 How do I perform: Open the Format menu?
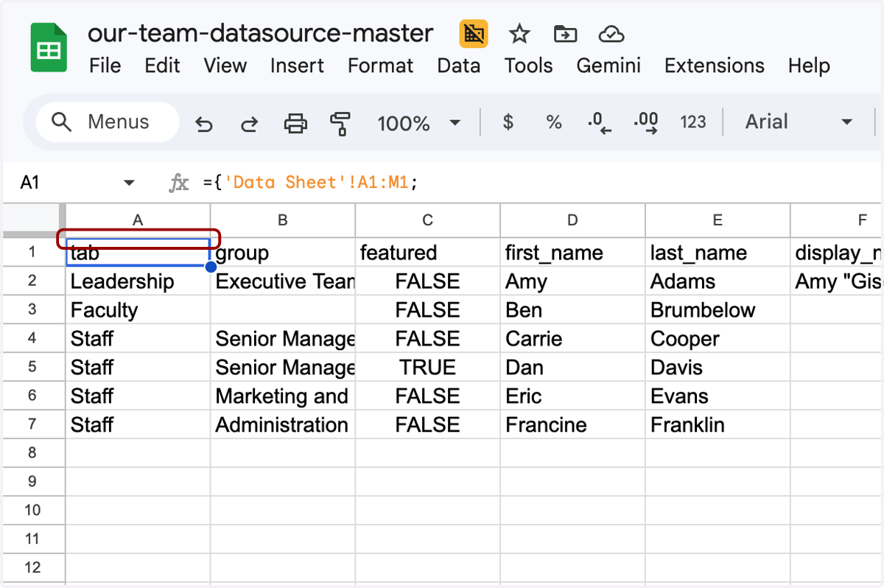click(x=381, y=66)
